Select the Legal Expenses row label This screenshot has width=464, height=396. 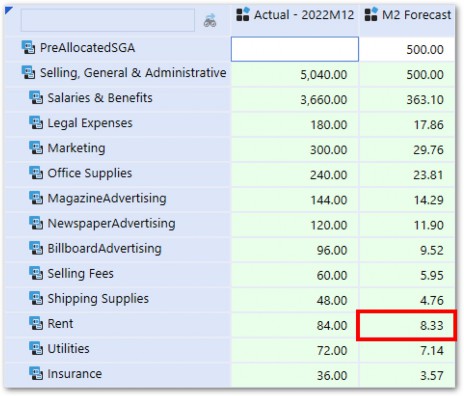pyautogui.click(x=90, y=123)
